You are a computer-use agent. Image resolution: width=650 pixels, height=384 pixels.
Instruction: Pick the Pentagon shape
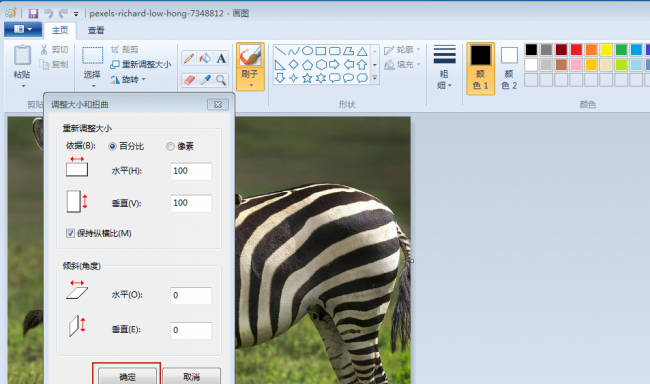[x=307, y=65]
